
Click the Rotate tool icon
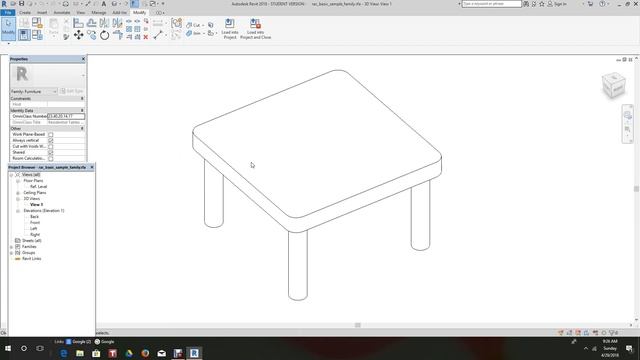click(x=104, y=35)
